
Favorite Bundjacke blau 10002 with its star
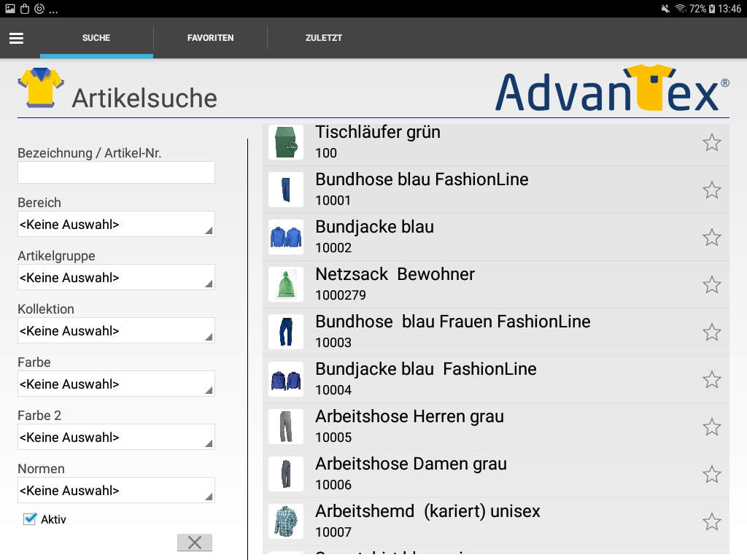point(712,237)
